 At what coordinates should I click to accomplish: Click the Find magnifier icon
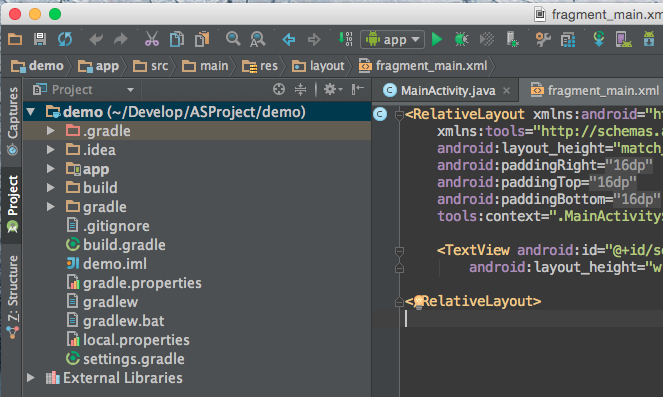point(233,39)
